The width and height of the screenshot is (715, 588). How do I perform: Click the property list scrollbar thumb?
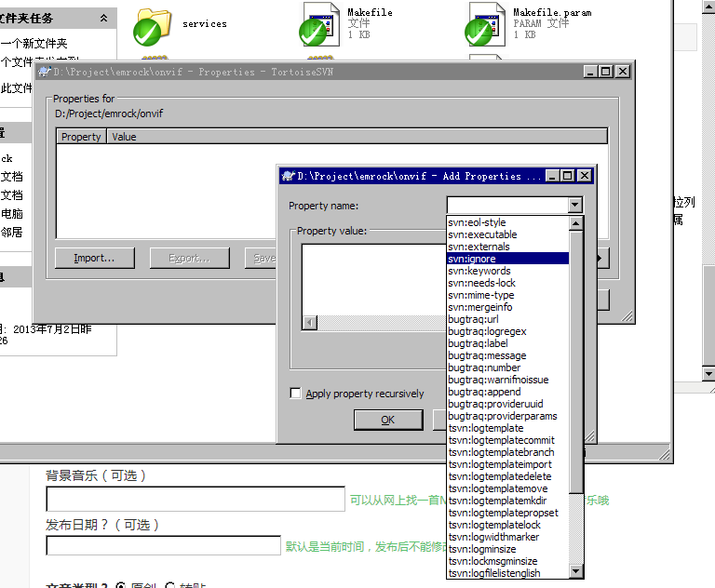tap(576, 362)
